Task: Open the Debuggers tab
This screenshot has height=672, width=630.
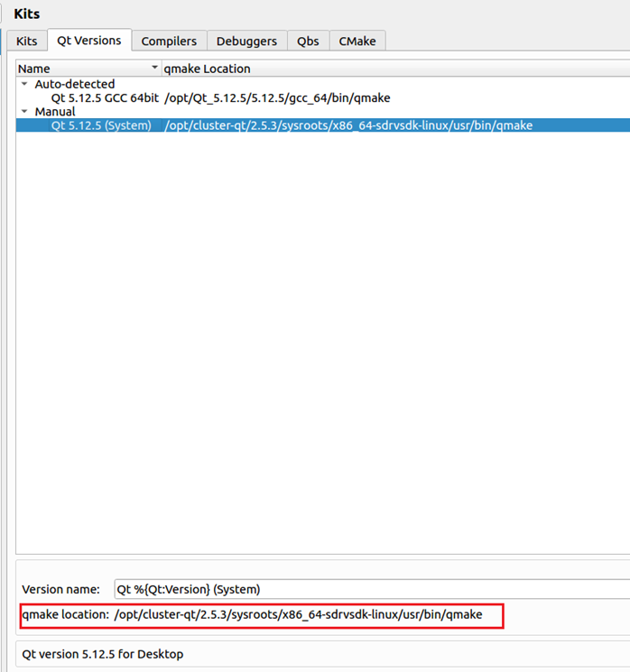Action: [246, 41]
